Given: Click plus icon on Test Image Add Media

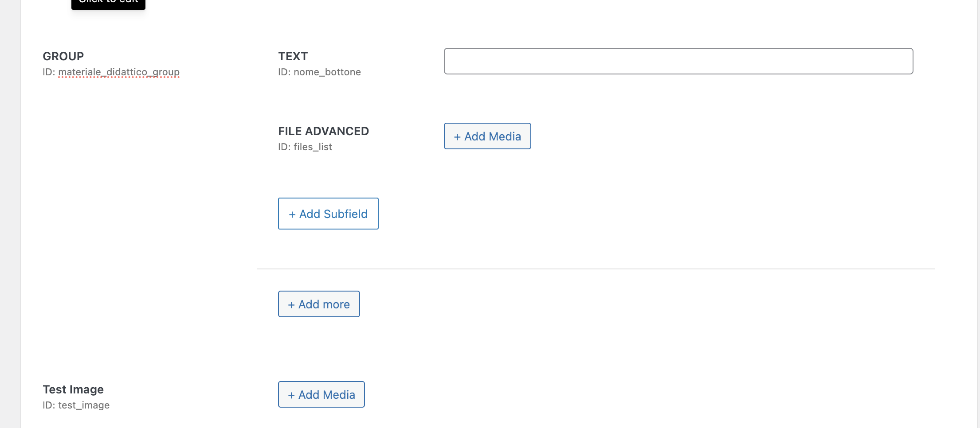Looking at the screenshot, I should click(x=291, y=395).
